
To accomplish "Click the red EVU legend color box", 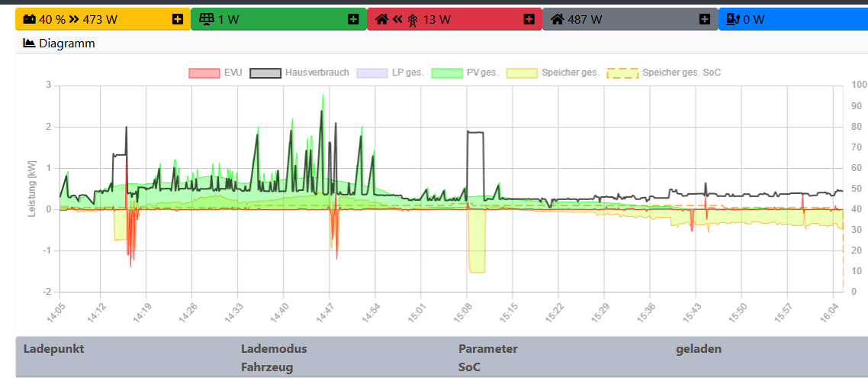I will click(x=204, y=73).
